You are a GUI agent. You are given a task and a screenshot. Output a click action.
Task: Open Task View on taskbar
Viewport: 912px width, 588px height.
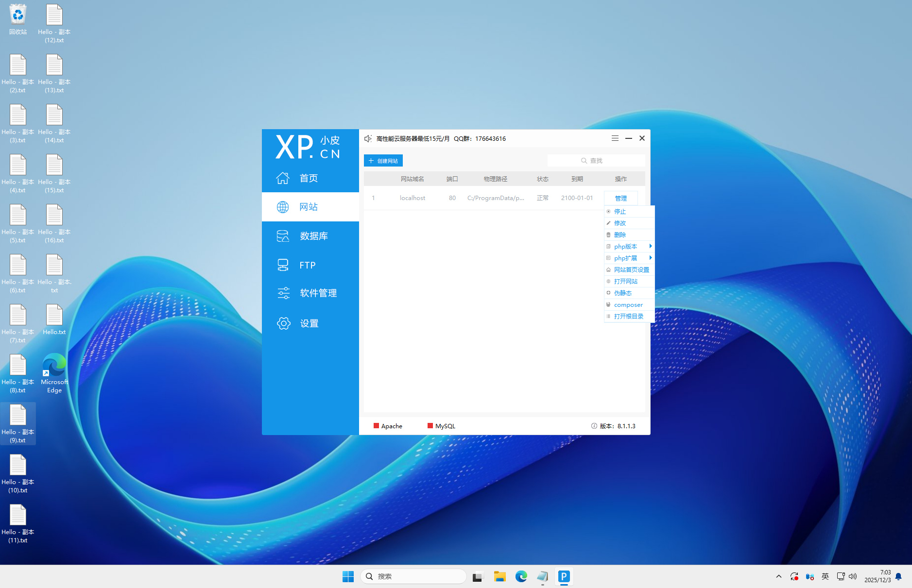(478, 576)
